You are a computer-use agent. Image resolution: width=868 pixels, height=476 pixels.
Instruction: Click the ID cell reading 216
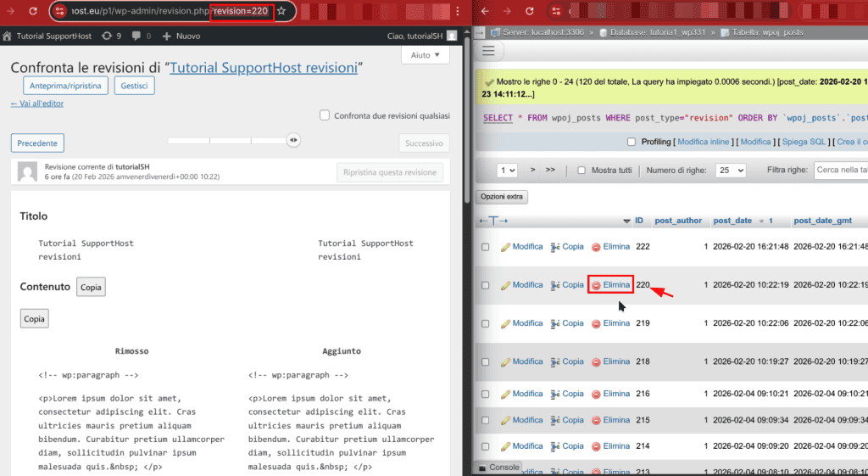point(643,394)
